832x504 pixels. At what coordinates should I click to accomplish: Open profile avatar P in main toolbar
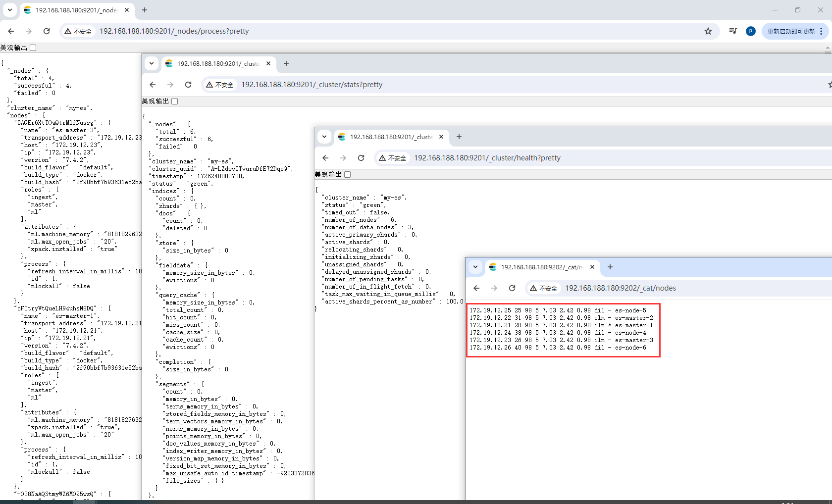click(x=751, y=31)
